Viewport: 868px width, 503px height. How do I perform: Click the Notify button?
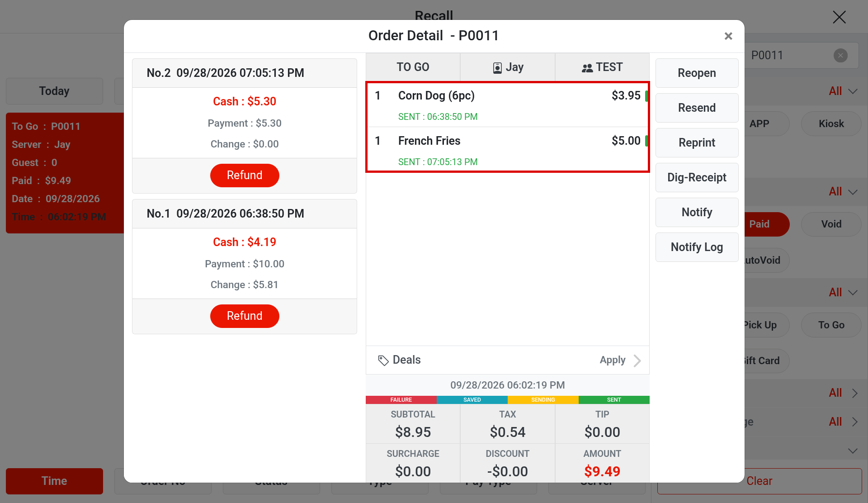697,213
